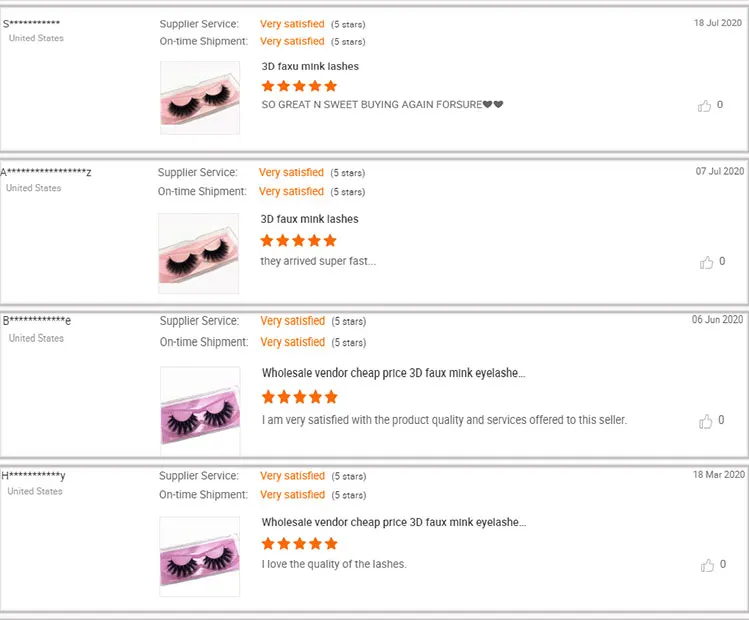This screenshot has width=749, height=620.
Task: Open '3D faxu mink lashes' product link
Action: coord(310,66)
